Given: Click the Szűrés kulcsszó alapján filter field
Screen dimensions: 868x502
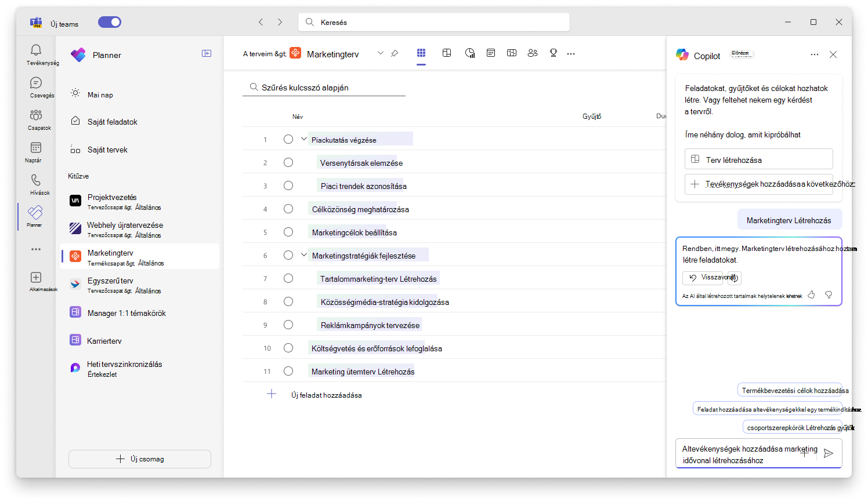Looking at the screenshot, I should click(x=324, y=88).
